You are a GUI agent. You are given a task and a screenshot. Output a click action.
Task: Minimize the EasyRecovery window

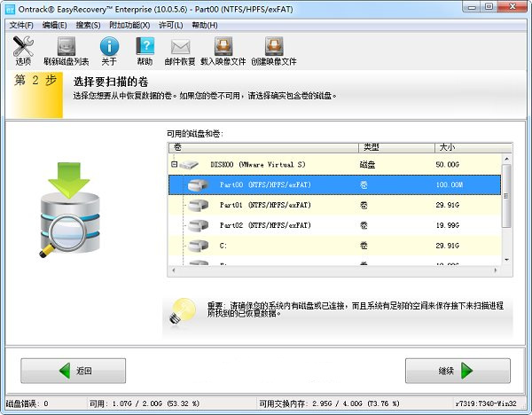click(472, 6)
